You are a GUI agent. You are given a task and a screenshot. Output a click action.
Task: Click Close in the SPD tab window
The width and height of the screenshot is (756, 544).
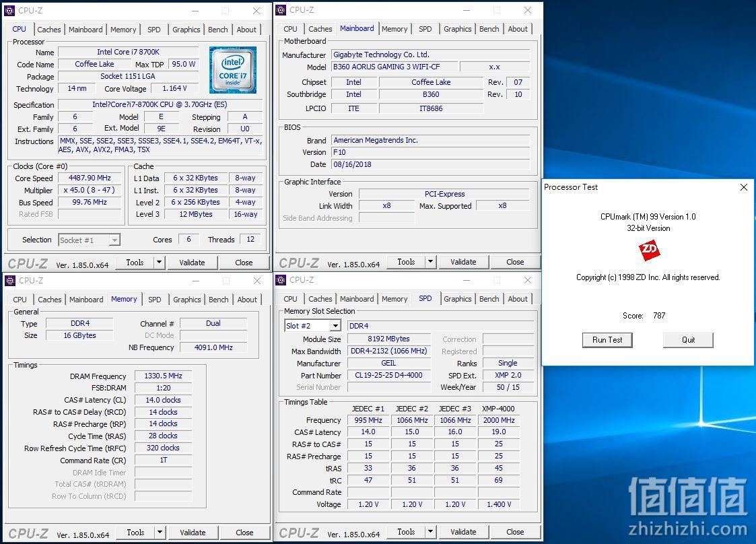coord(515,531)
